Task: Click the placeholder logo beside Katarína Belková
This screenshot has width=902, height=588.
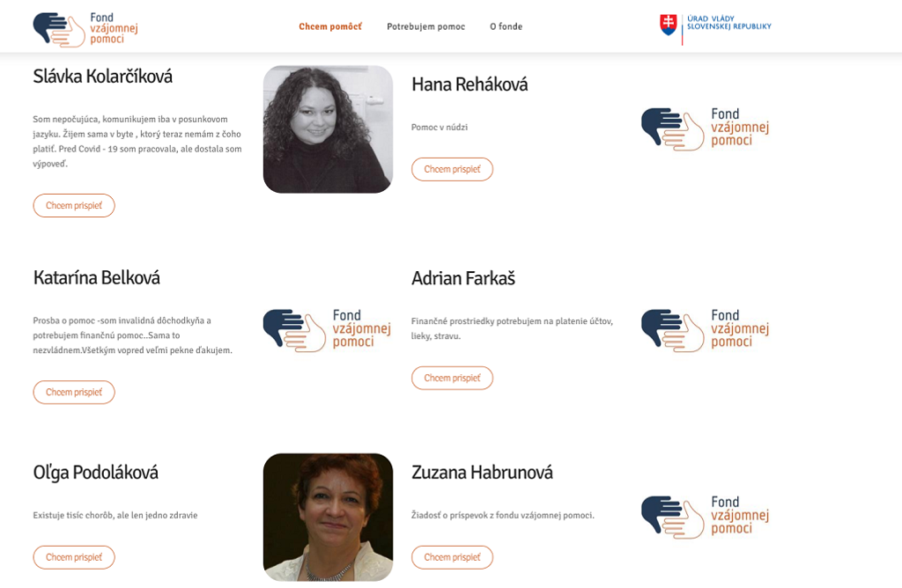Action: [x=327, y=330]
